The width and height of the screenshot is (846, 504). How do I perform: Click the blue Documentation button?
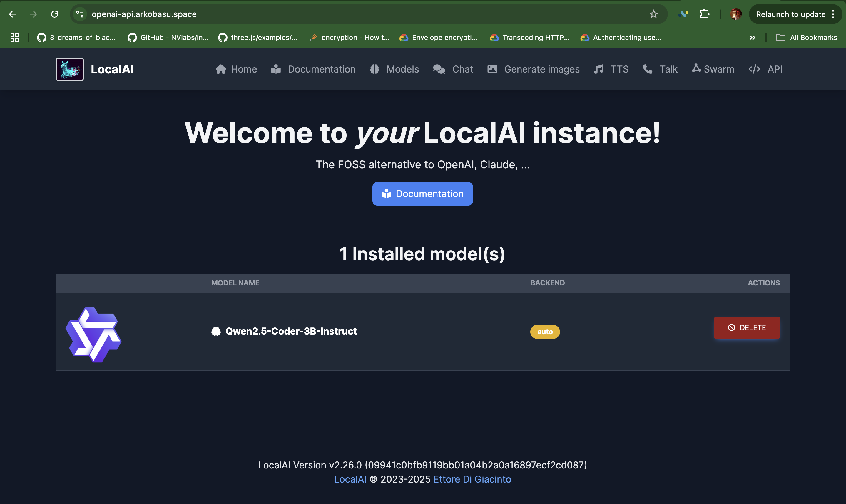422,194
